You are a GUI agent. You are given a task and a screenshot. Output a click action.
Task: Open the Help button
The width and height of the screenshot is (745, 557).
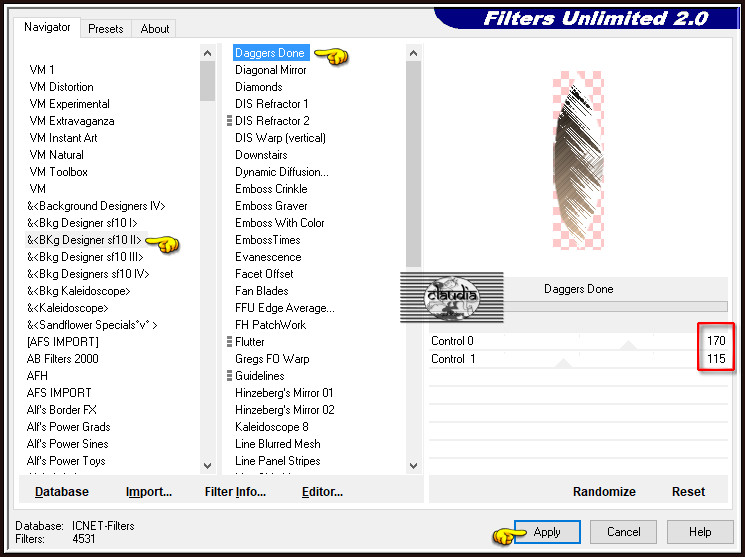tap(700, 532)
